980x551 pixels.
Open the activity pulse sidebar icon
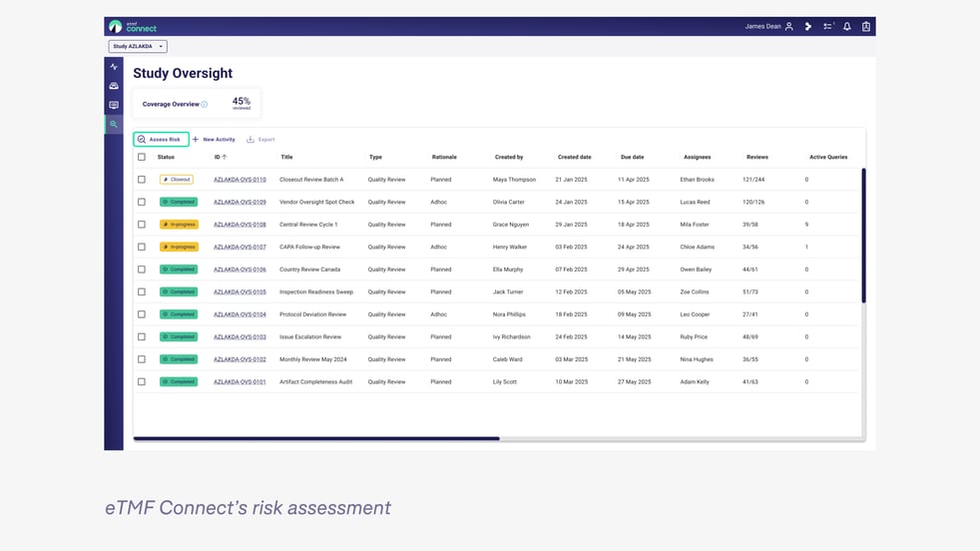point(114,67)
